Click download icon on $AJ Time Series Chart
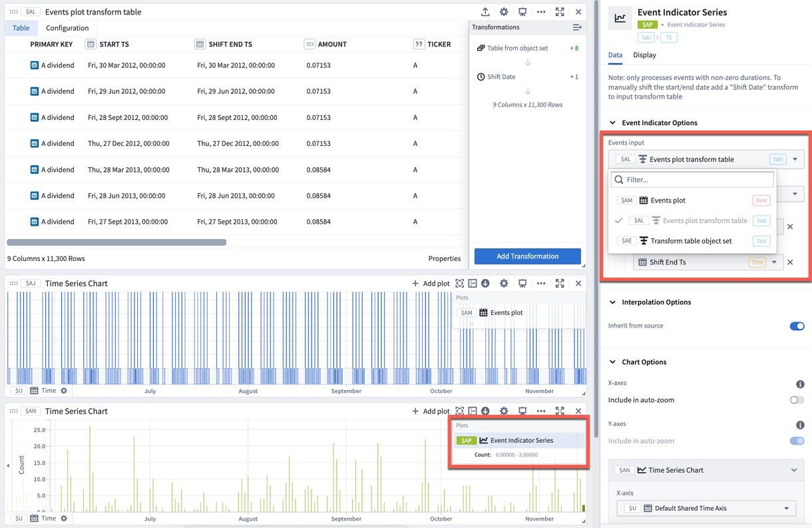The height and width of the screenshot is (528, 812). coord(485,284)
